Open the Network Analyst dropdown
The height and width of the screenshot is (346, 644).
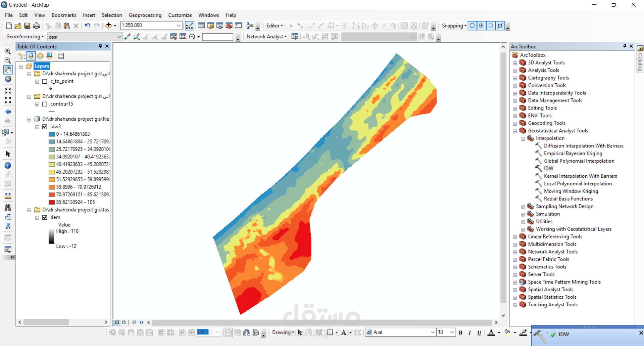266,37
